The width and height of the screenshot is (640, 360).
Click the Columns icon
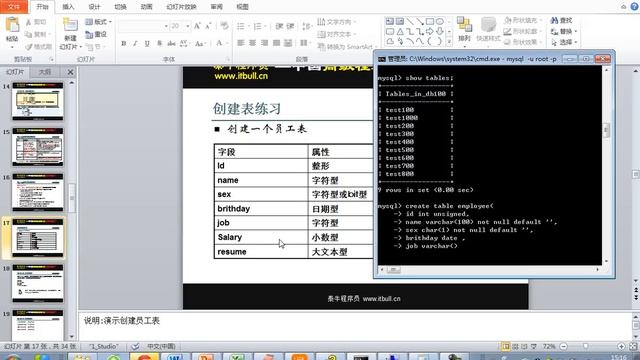(x=303, y=43)
